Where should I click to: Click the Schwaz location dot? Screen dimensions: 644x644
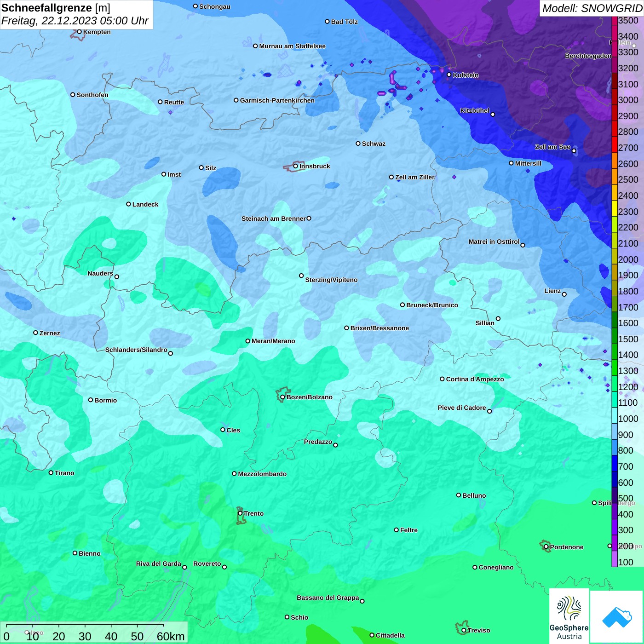pos(358,144)
